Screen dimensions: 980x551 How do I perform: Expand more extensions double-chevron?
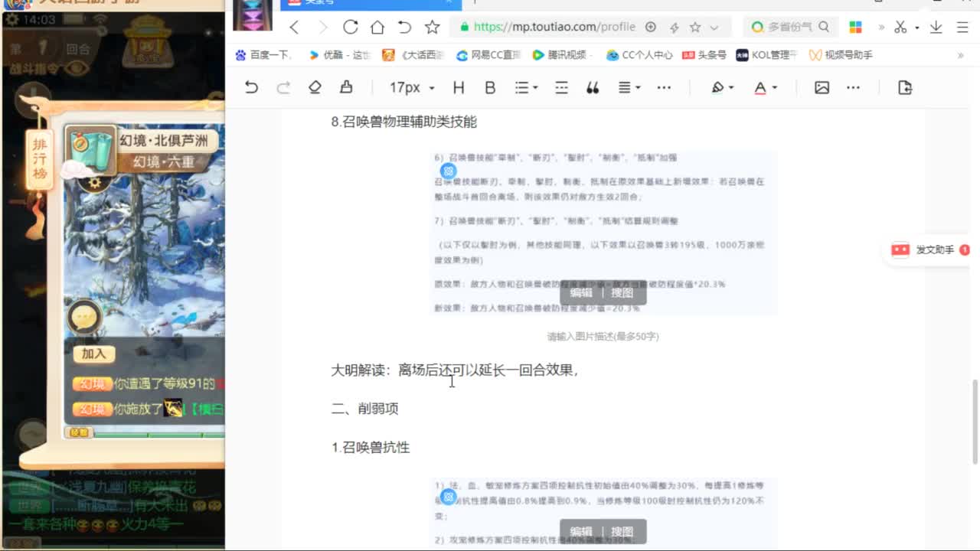pos(881,28)
